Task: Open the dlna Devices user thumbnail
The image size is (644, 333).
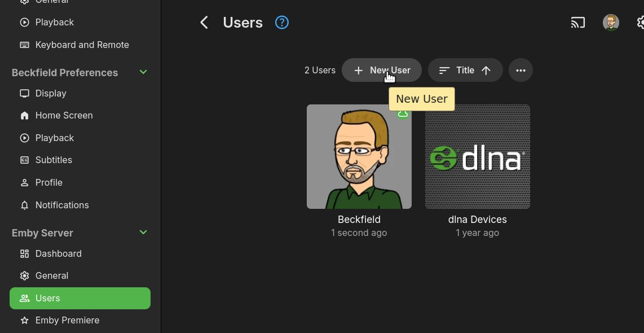Action: (x=477, y=157)
